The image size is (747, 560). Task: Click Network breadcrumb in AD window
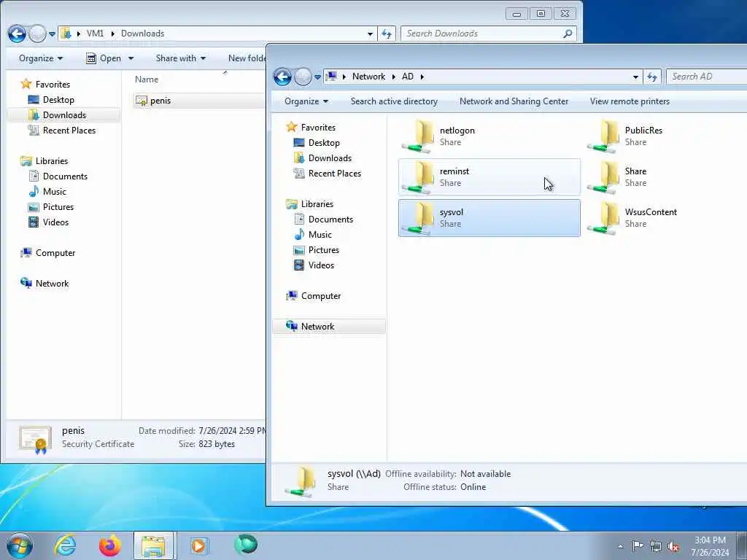click(x=368, y=77)
